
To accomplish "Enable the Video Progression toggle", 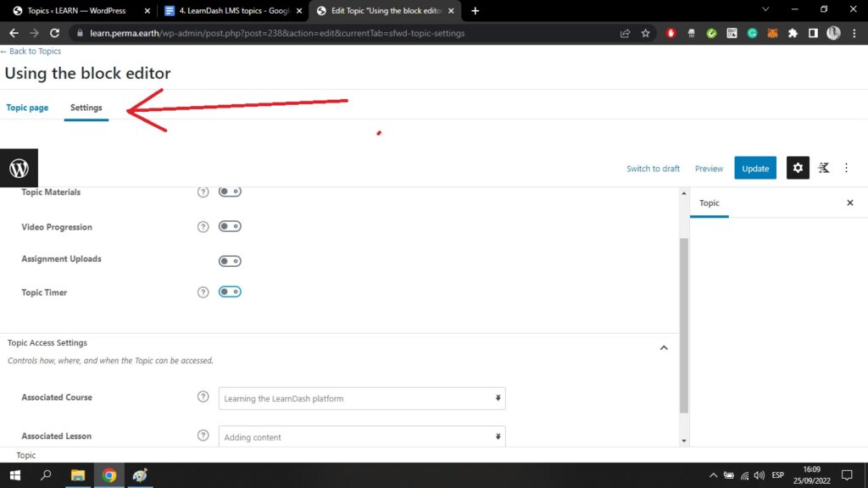I will pos(230,226).
